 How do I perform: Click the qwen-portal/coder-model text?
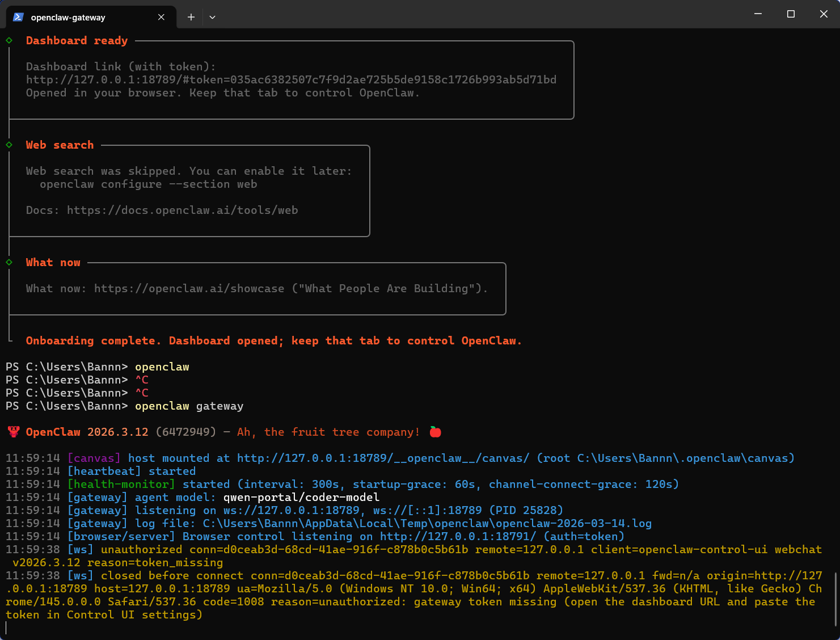[x=301, y=497]
